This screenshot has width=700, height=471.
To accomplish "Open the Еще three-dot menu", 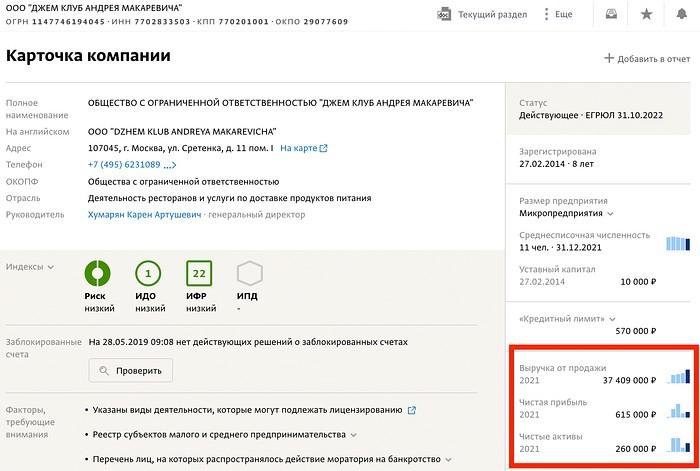I will [558, 14].
